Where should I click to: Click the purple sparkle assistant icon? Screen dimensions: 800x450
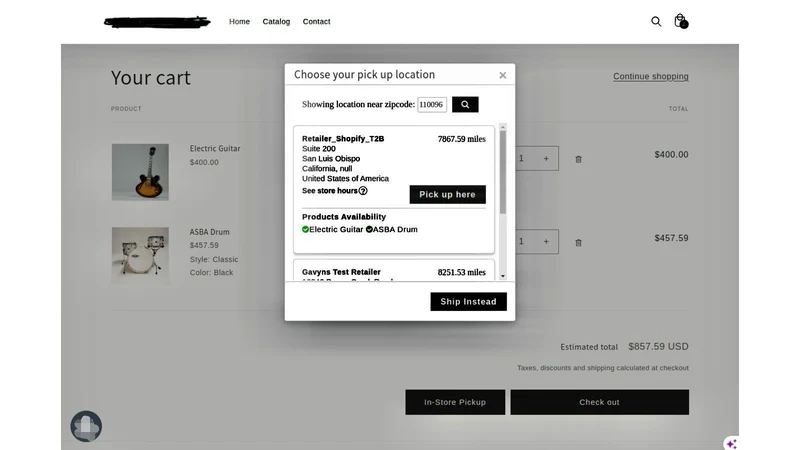tap(731, 443)
